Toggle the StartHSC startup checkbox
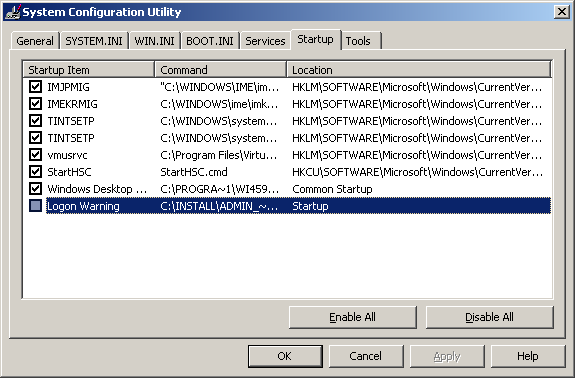Viewport: 575px width, 378px height. pos(36,172)
